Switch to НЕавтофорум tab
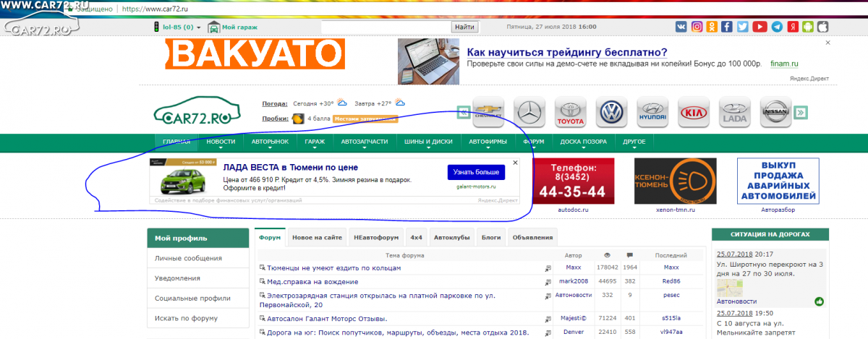 pos(376,237)
